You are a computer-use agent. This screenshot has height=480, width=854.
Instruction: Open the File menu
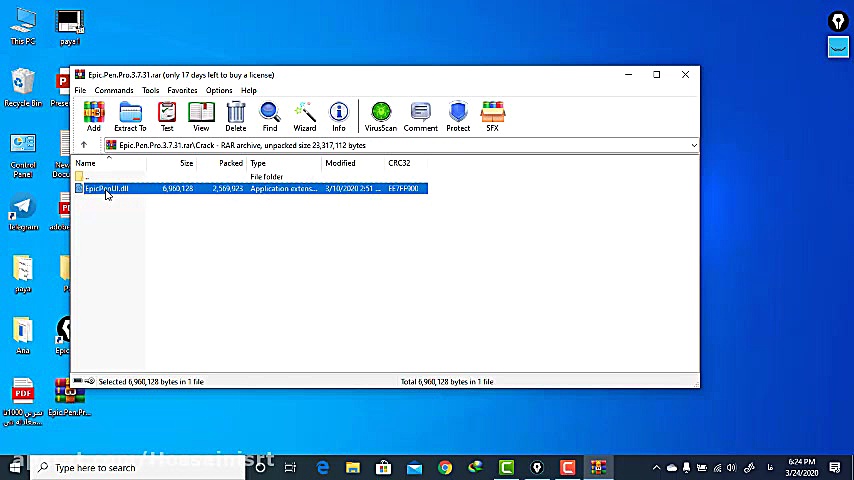coord(80,90)
